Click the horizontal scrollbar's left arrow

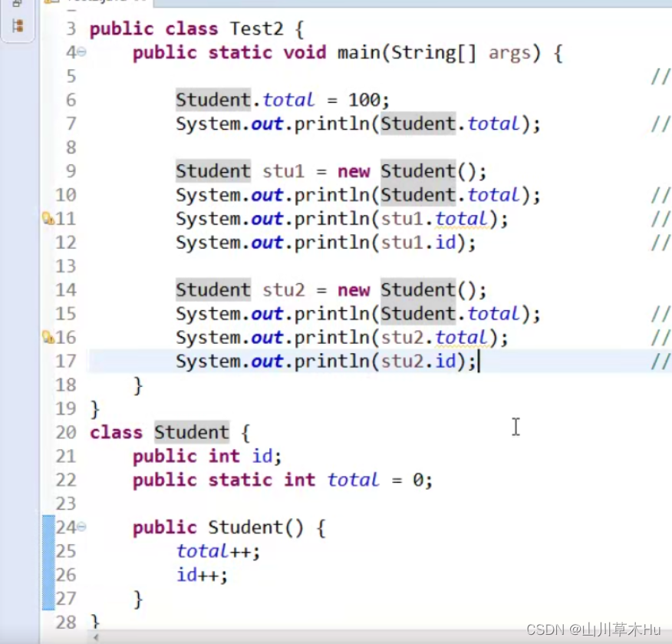pyautogui.click(x=96, y=638)
